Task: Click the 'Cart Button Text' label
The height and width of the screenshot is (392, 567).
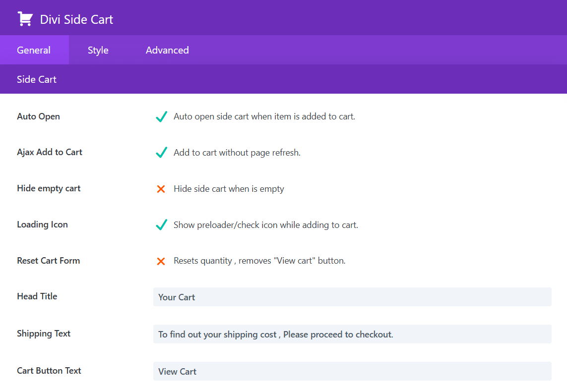Action: click(x=49, y=371)
